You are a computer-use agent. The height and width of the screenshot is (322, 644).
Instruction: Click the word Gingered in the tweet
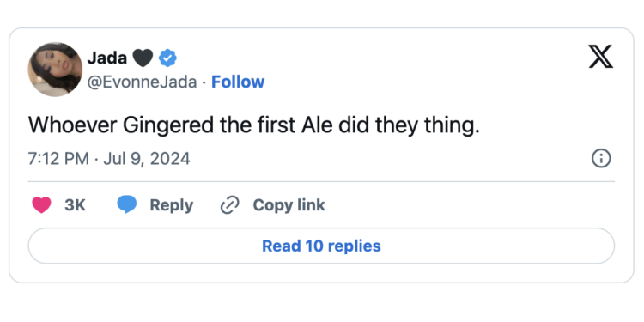168,125
